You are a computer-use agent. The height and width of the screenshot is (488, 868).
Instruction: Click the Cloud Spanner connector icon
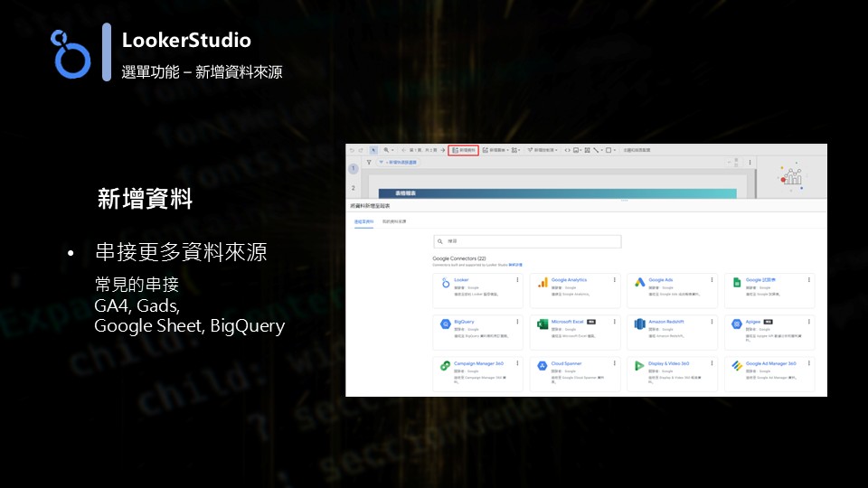point(542,366)
